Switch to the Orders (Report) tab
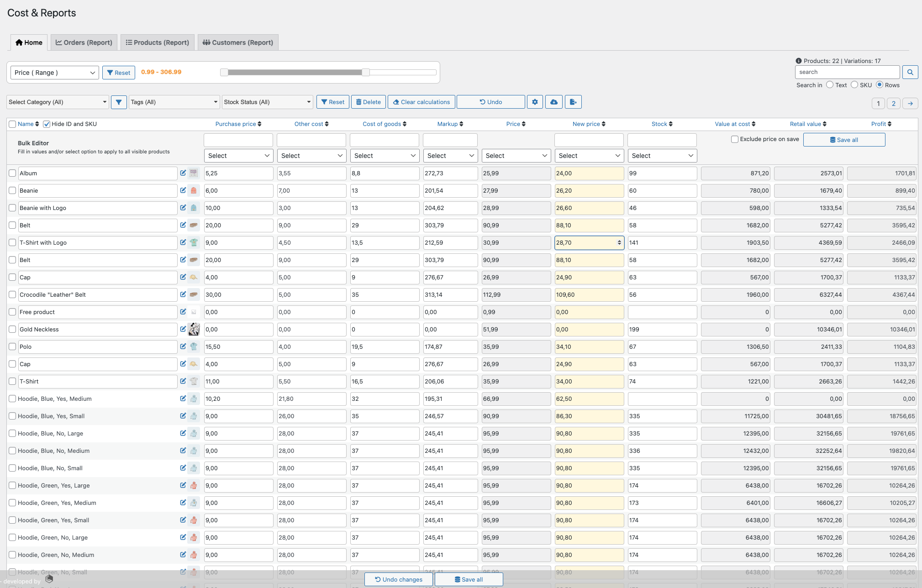Viewport: 922px width, 588px height. pyautogui.click(x=84, y=42)
